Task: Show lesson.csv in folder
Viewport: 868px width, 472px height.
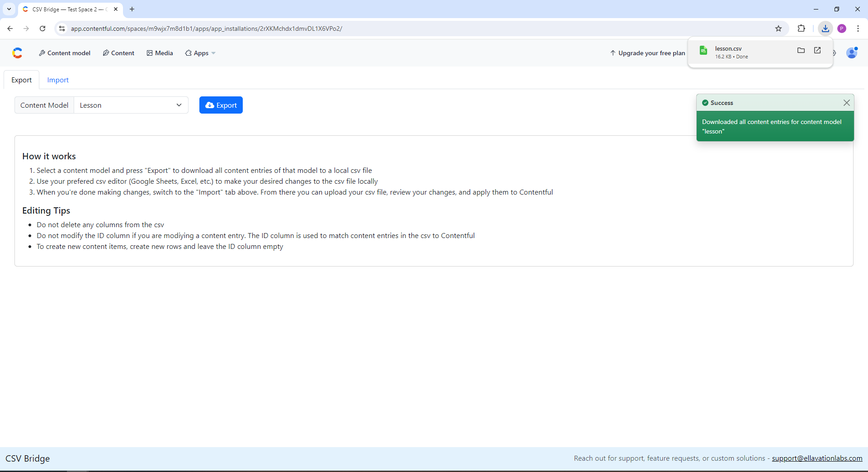Action: click(801, 50)
